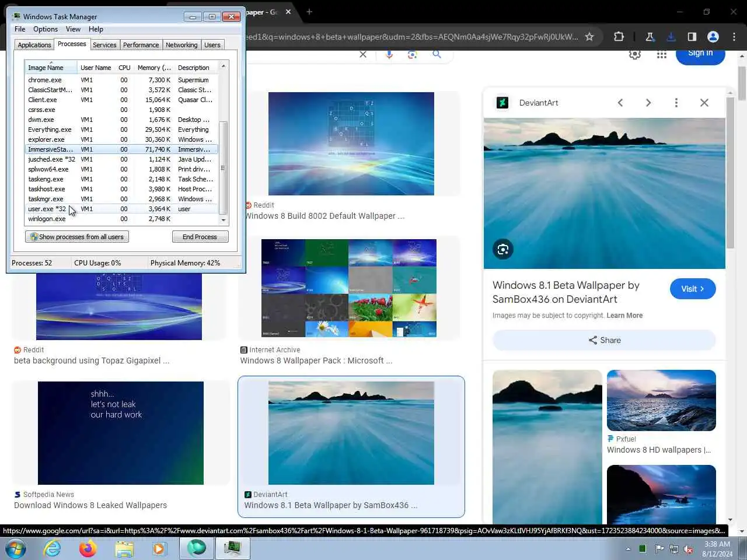Open Help menu in Task Manager
The width and height of the screenshot is (747, 560).
pos(96,29)
